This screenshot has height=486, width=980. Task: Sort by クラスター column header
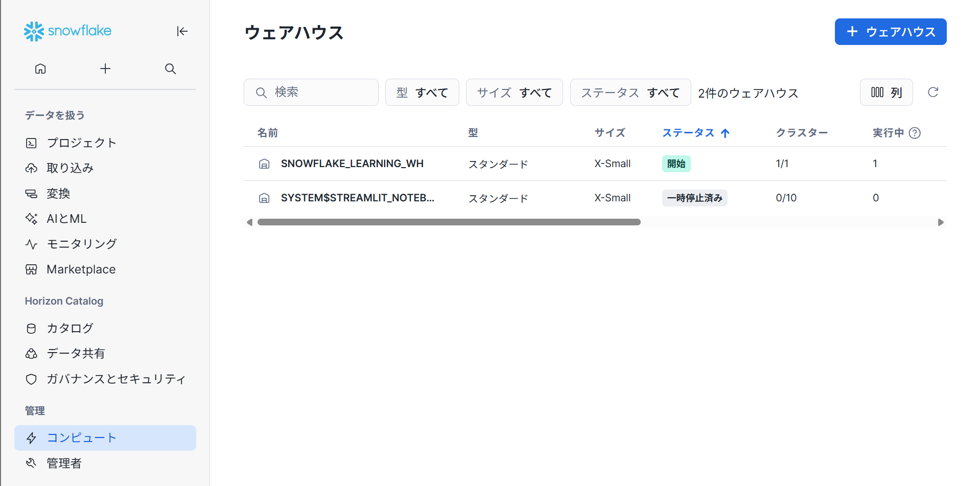click(802, 133)
